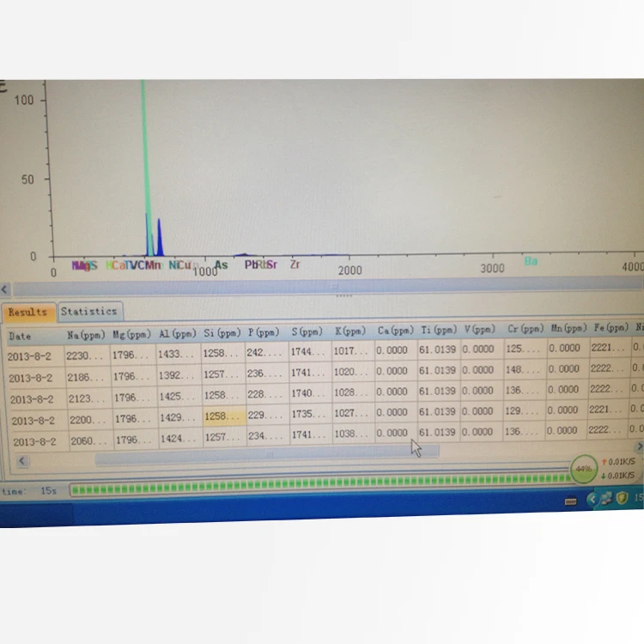This screenshot has width=644, height=644.
Task: Open the security shield tray icon
Action: [622, 498]
